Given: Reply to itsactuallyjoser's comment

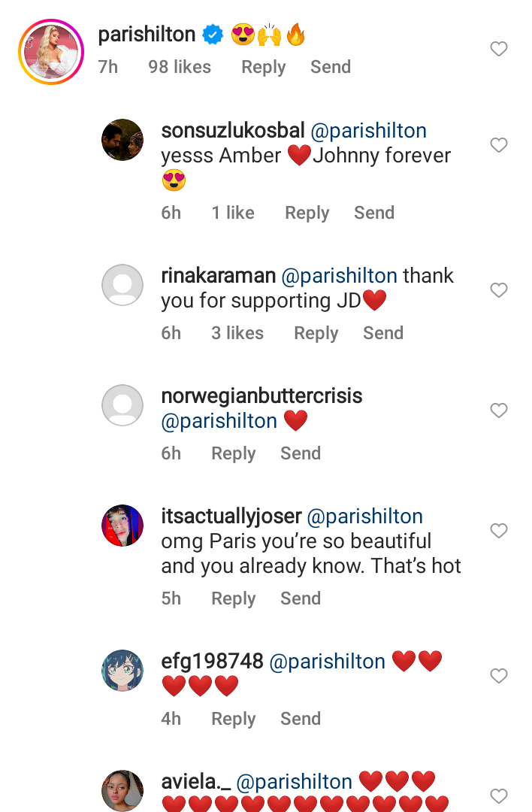Looking at the screenshot, I should pyautogui.click(x=233, y=598).
